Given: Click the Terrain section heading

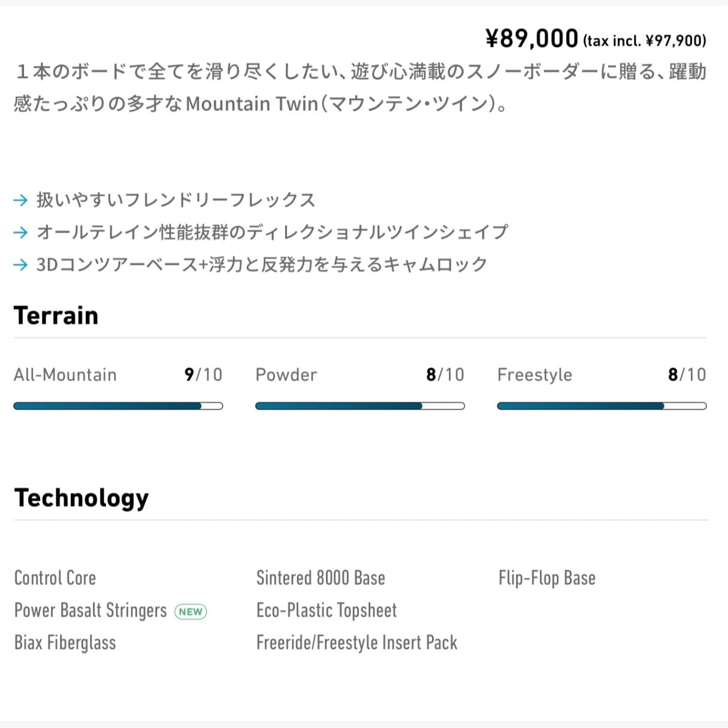Looking at the screenshot, I should point(56,316).
